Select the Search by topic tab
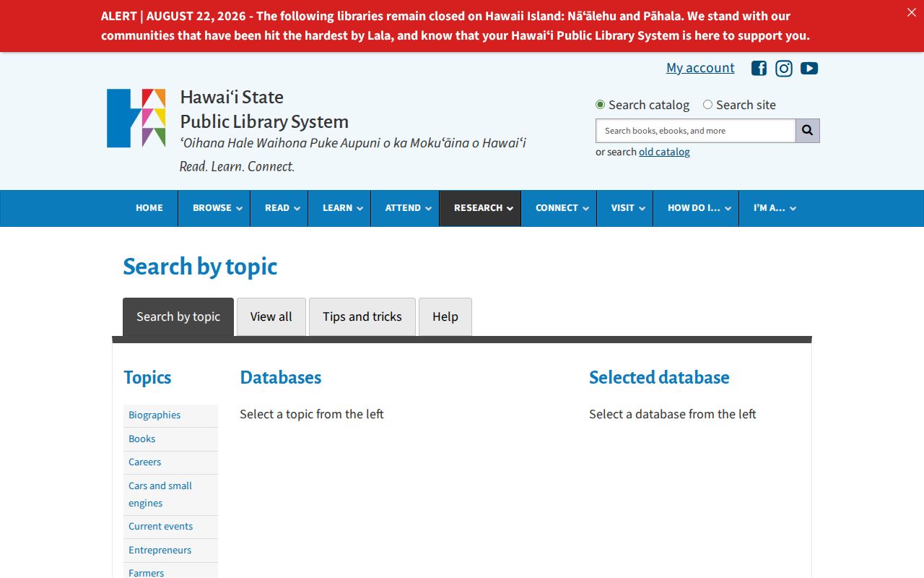The image size is (924, 578). click(x=178, y=316)
